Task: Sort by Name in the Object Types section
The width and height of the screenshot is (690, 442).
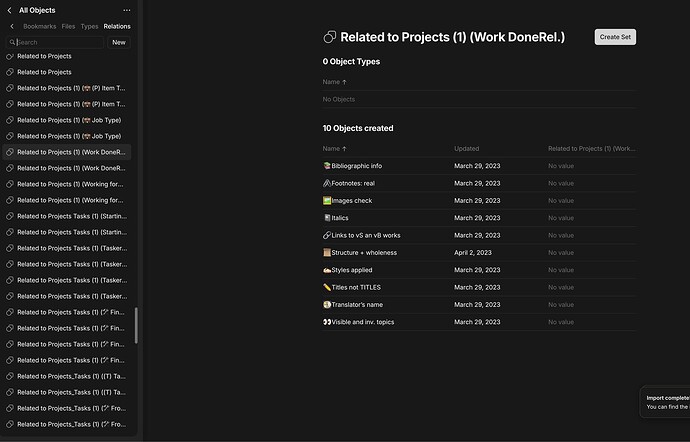Action: [x=334, y=82]
